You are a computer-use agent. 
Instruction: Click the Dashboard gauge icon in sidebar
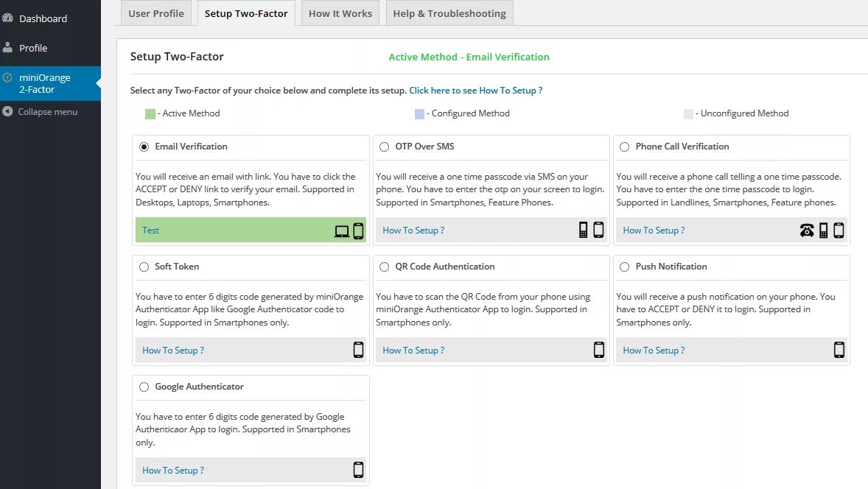(8, 18)
